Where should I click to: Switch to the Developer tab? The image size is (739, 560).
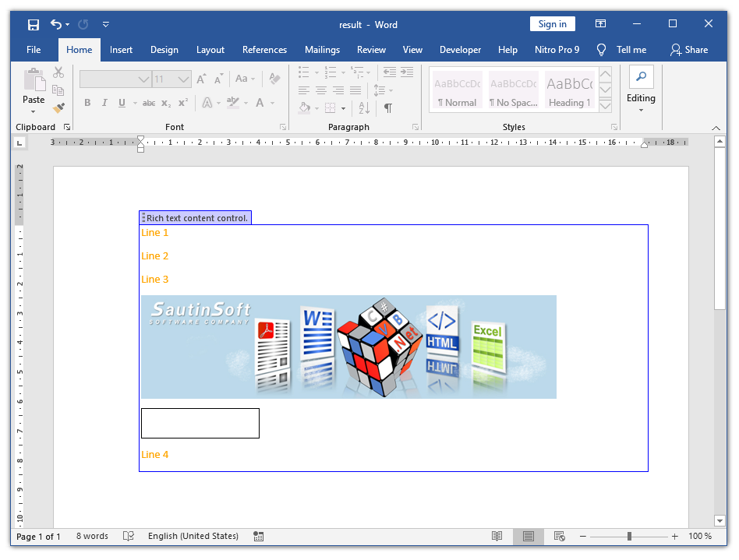[x=460, y=50]
